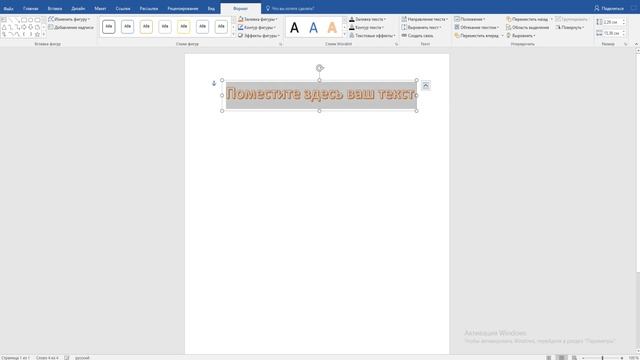Switch to the Главная ribbon tab
The width and height of the screenshot is (640, 360).
tap(31, 8)
